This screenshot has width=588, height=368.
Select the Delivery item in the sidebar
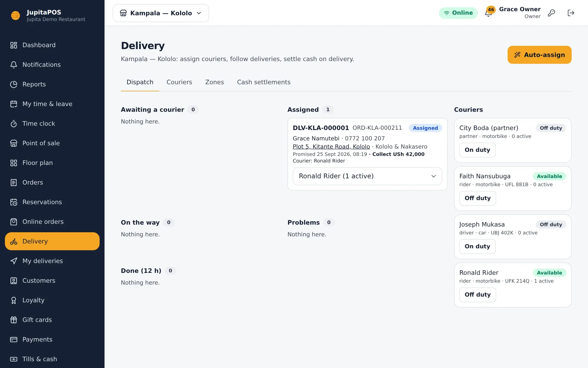click(52, 241)
